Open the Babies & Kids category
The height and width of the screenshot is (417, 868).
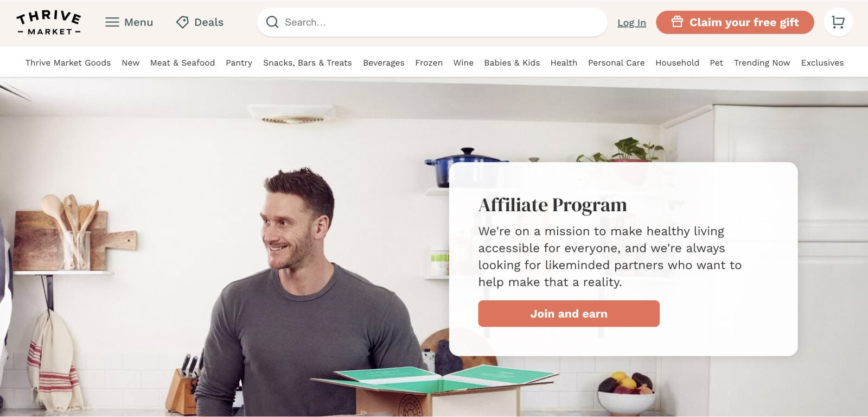tap(512, 63)
